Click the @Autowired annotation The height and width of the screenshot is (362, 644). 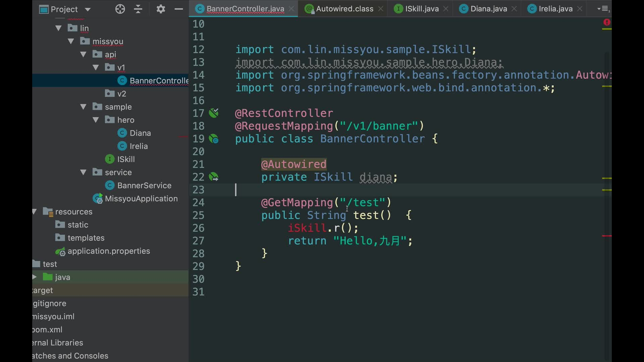coord(294,164)
